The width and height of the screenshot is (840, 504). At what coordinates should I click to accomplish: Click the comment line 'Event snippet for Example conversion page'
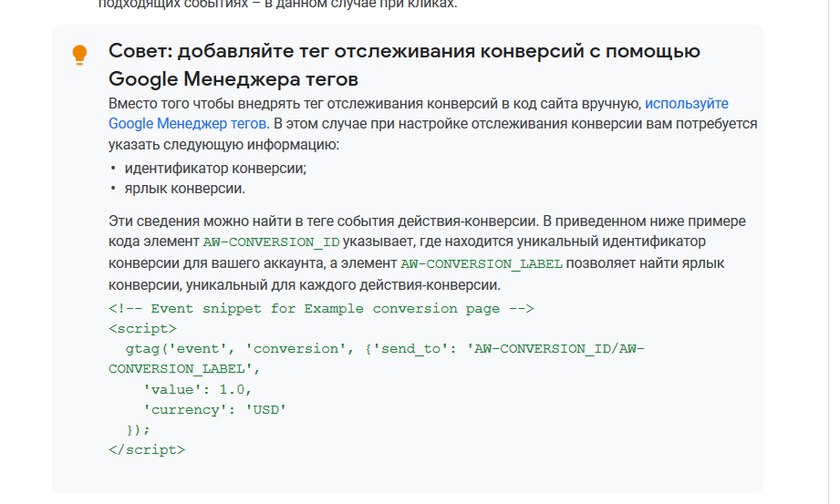tap(321, 309)
